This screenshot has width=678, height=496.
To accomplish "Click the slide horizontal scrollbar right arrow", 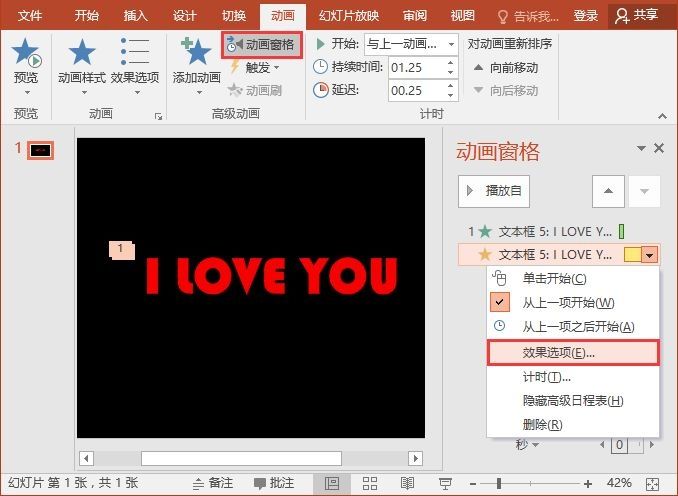I will pyautogui.click(x=416, y=458).
